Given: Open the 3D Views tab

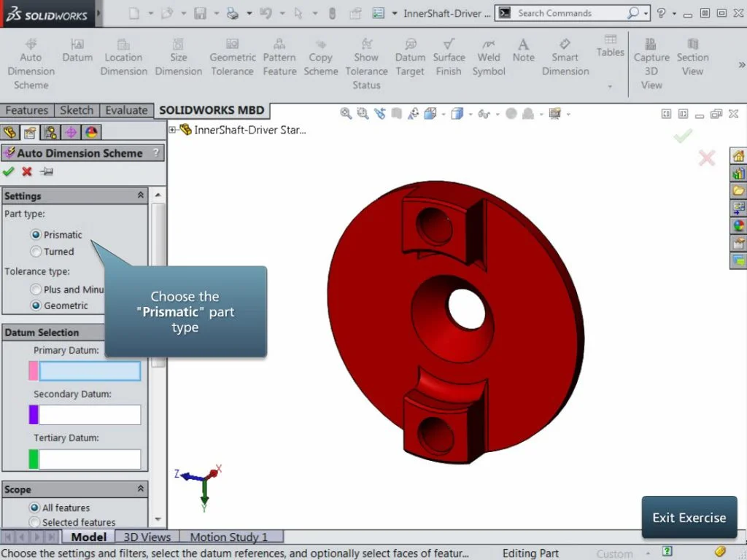Looking at the screenshot, I should coord(147,537).
